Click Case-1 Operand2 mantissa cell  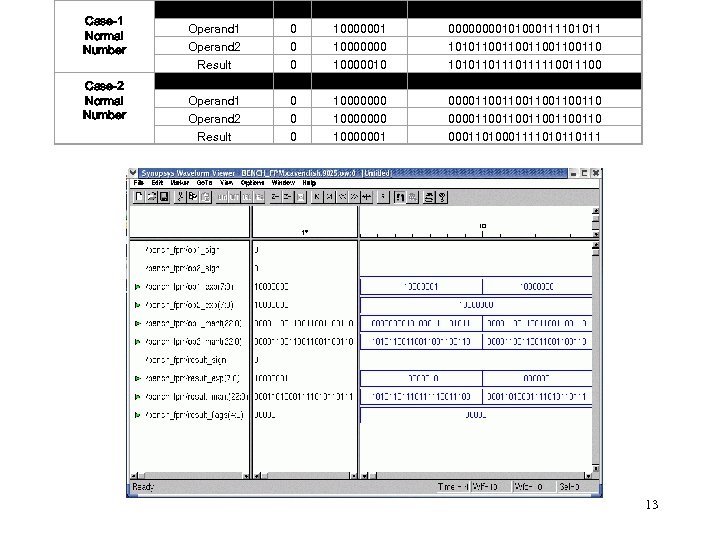pyautogui.click(x=524, y=46)
